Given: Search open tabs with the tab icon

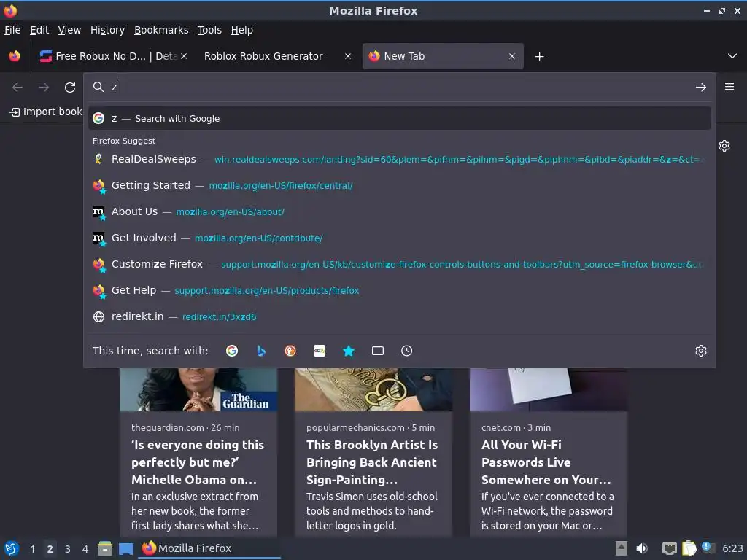Looking at the screenshot, I should pyautogui.click(x=378, y=351).
